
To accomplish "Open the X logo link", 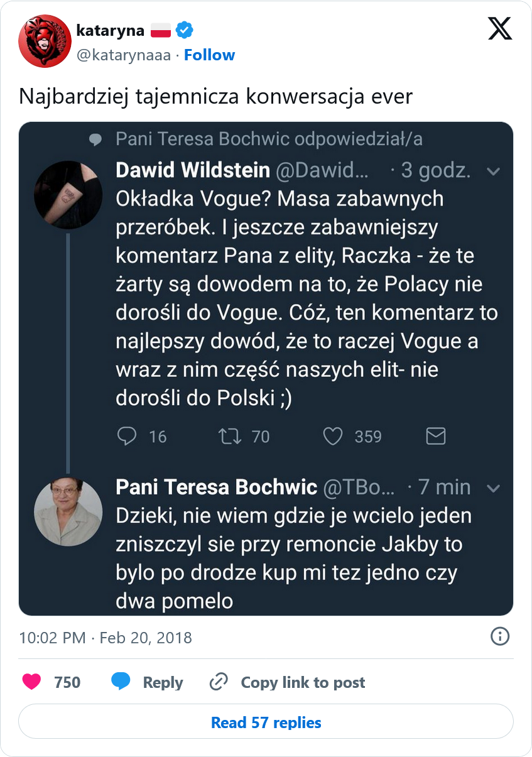I will (500, 29).
